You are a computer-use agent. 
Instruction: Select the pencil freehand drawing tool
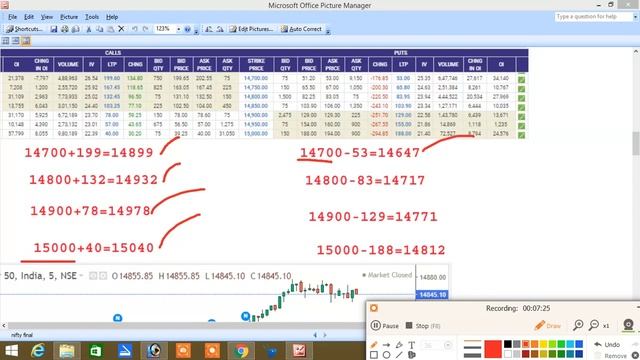[374, 345]
